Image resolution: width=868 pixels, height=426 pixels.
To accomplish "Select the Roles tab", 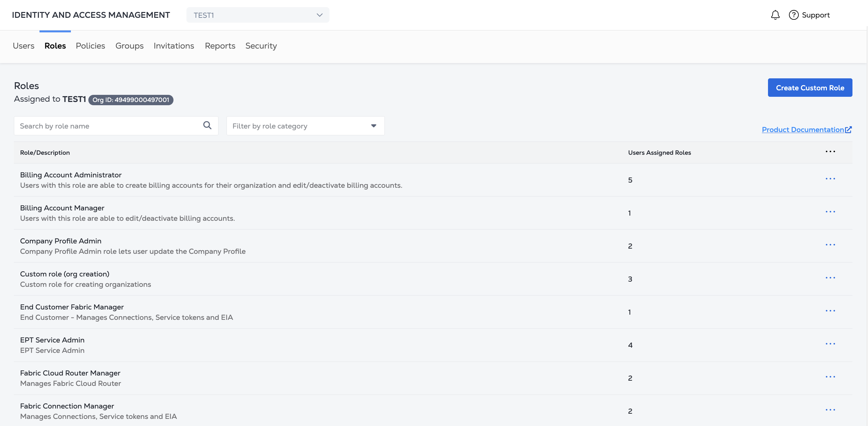I will click(55, 46).
